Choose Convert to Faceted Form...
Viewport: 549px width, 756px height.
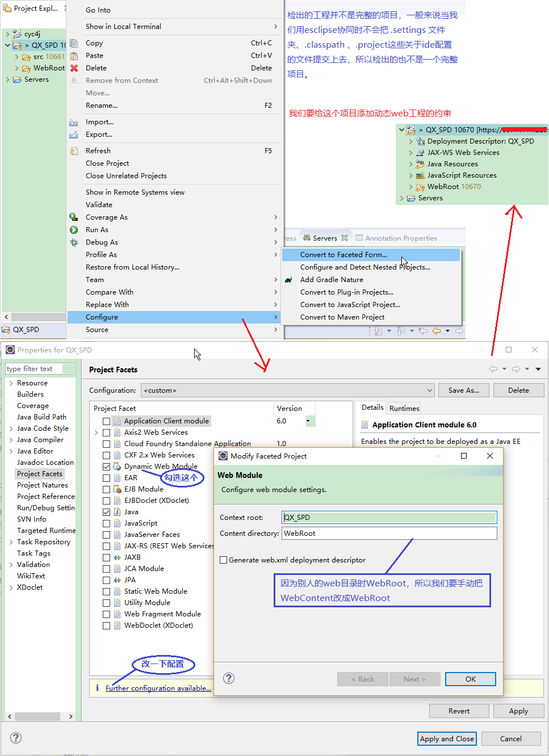coord(371,255)
